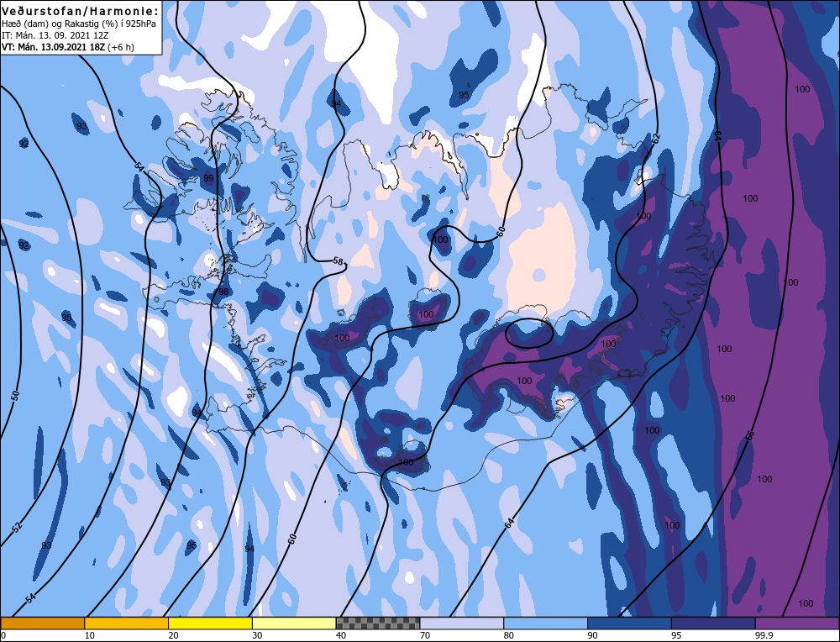840x642 pixels.
Task: Click the '62' contour label
Action: point(656,139)
